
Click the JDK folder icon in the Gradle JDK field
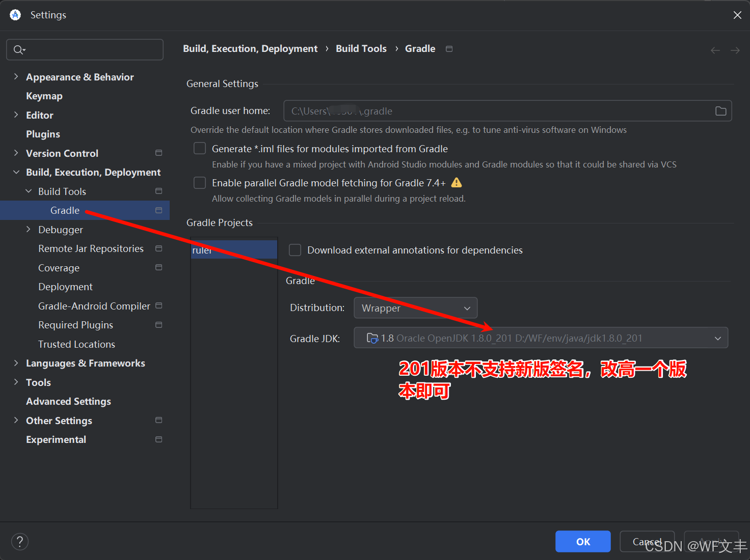point(372,338)
